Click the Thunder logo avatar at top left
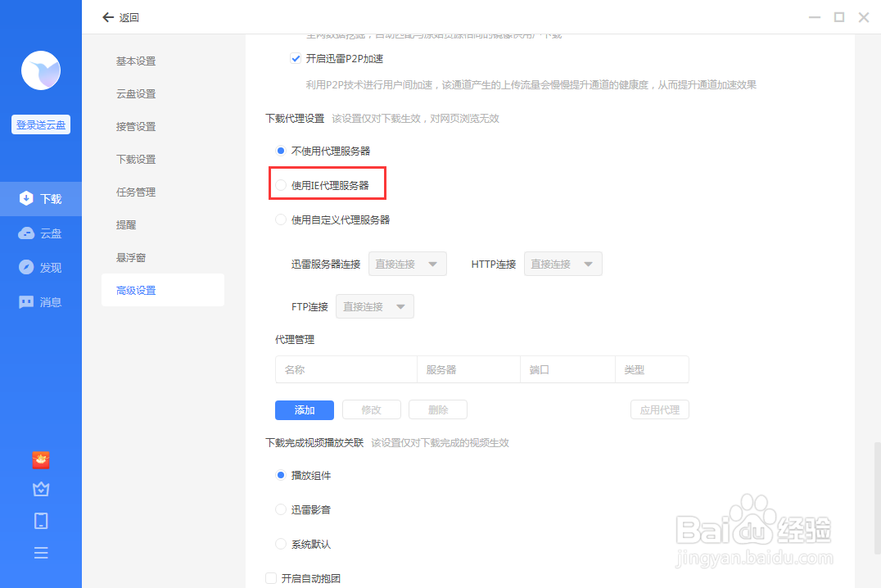881x588 pixels. point(40,71)
